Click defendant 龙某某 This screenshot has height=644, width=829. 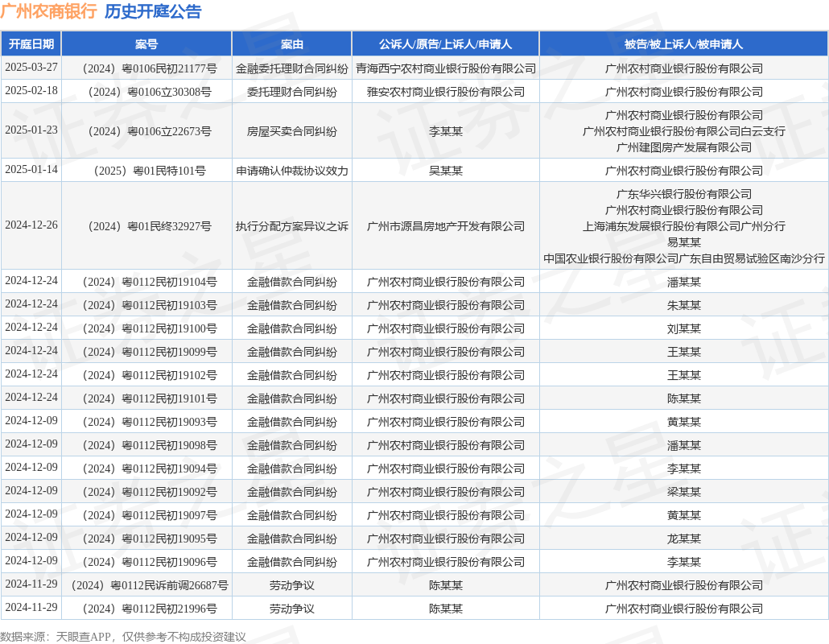tap(683, 539)
